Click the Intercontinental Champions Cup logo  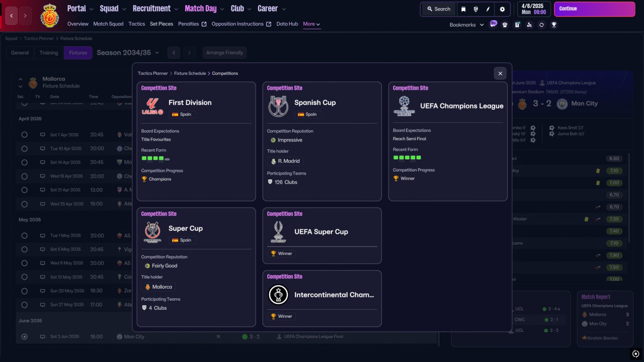278,295
